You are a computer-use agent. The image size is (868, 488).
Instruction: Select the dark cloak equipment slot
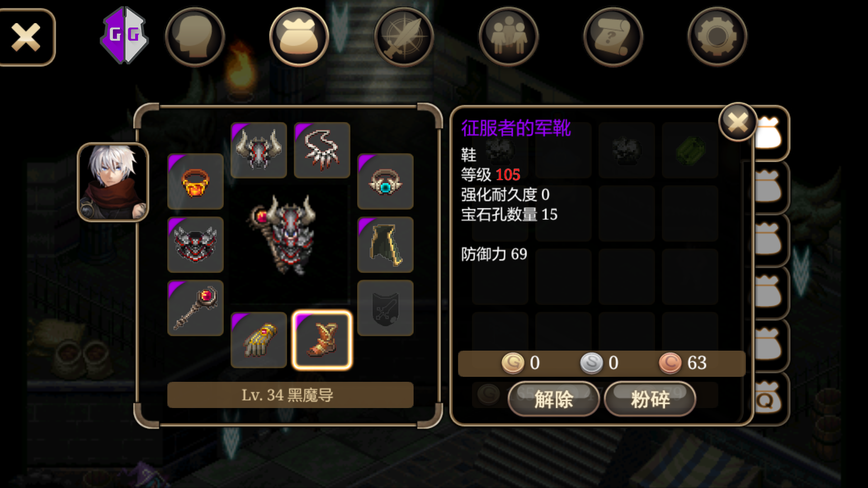point(385,245)
